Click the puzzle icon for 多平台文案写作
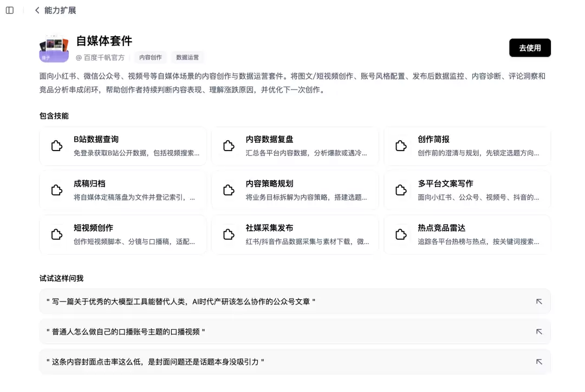 (401, 190)
